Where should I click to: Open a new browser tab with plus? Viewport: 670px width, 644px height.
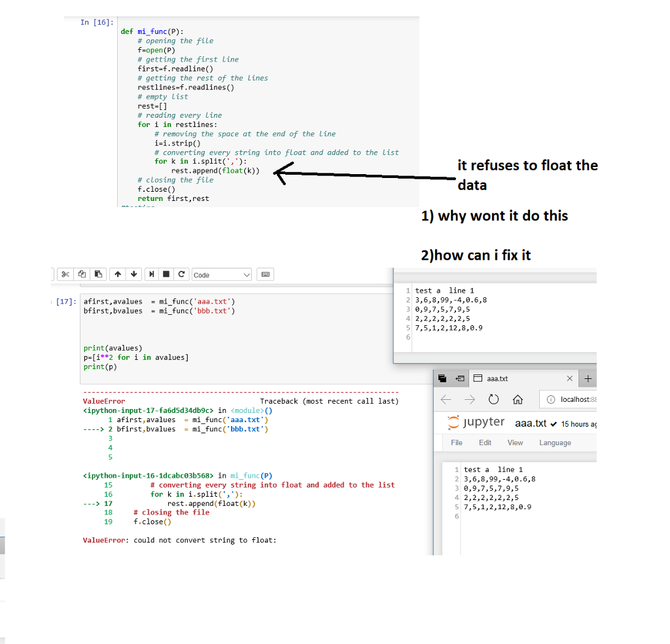click(587, 378)
